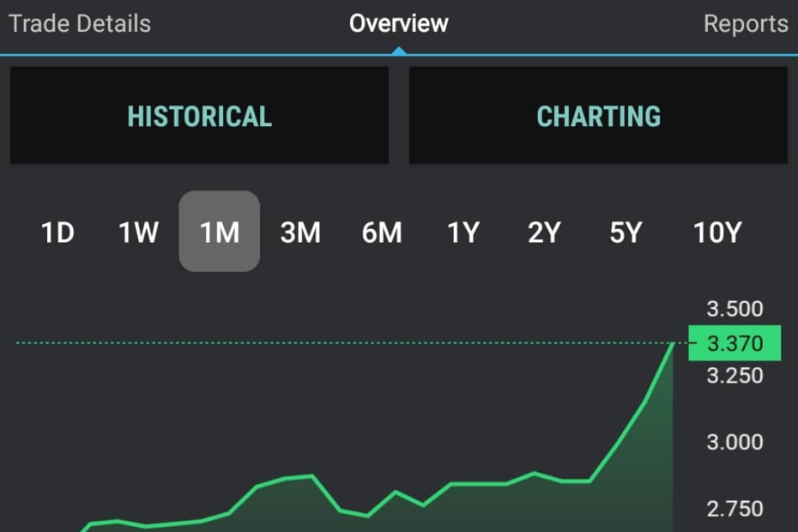This screenshot has height=532, width=798.
Task: Set chart range to 5Y
Action: pos(626,233)
